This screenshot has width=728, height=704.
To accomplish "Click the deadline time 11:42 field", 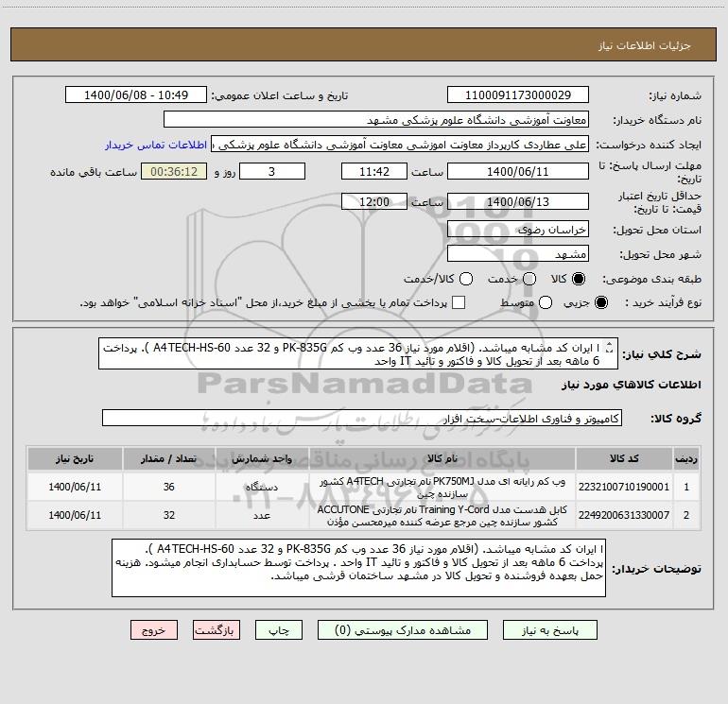I will point(374,172).
